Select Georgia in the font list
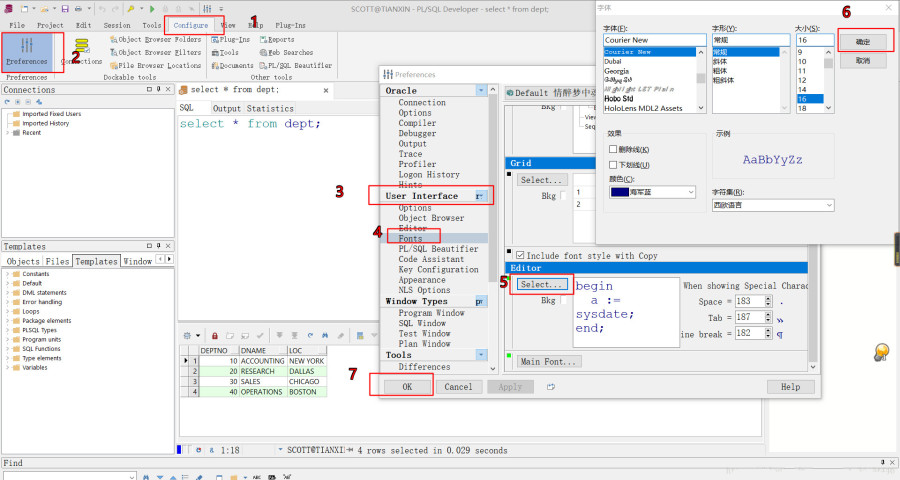This screenshot has width=900, height=480. point(616,71)
